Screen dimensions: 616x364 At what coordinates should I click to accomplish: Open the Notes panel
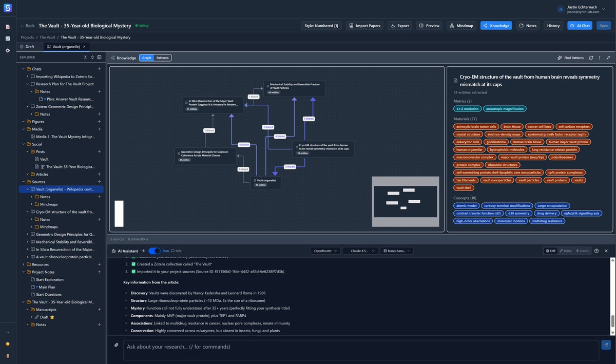528,26
